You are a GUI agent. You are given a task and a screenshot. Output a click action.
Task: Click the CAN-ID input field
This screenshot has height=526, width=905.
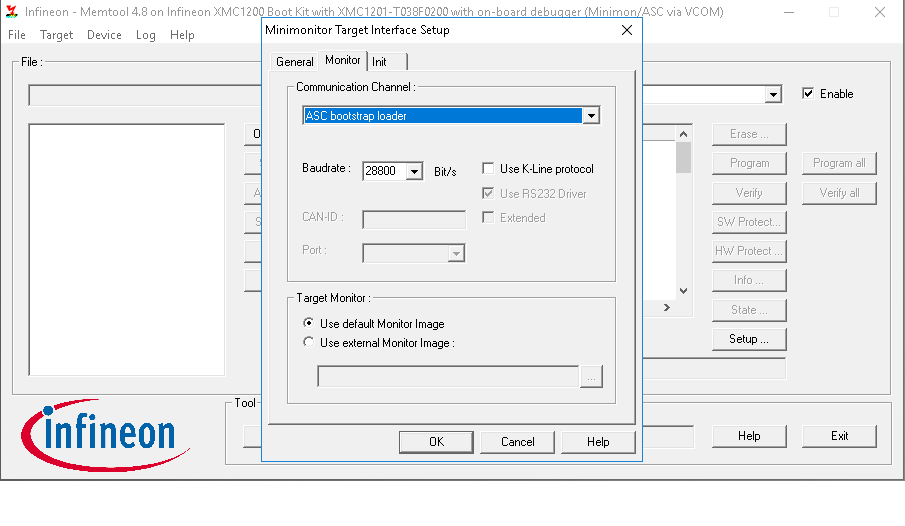(x=414, y=219)
